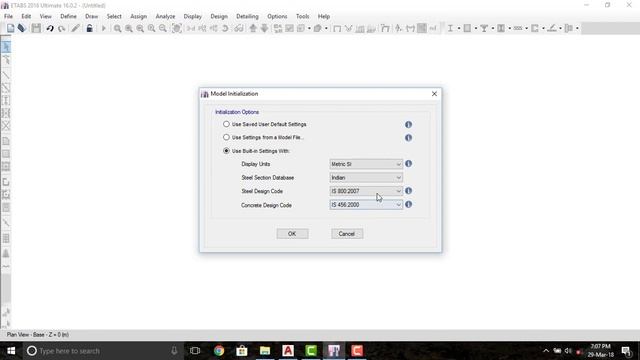Image resolution: width=640 pixels, height=360 pixels.
Task: Click the taskbar search box
Action: [x=102, y=351]
